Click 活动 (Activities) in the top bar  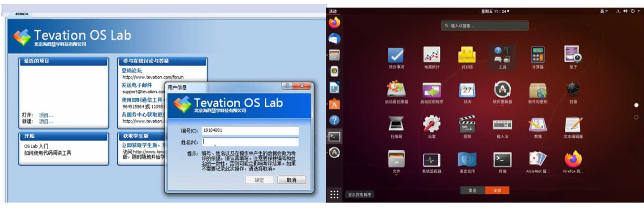point(333,11)
